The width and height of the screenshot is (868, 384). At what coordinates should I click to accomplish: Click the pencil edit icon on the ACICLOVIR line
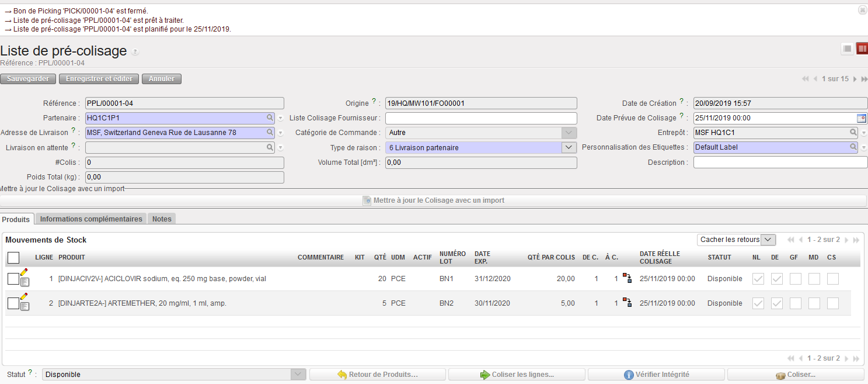(x=24, y=272)
